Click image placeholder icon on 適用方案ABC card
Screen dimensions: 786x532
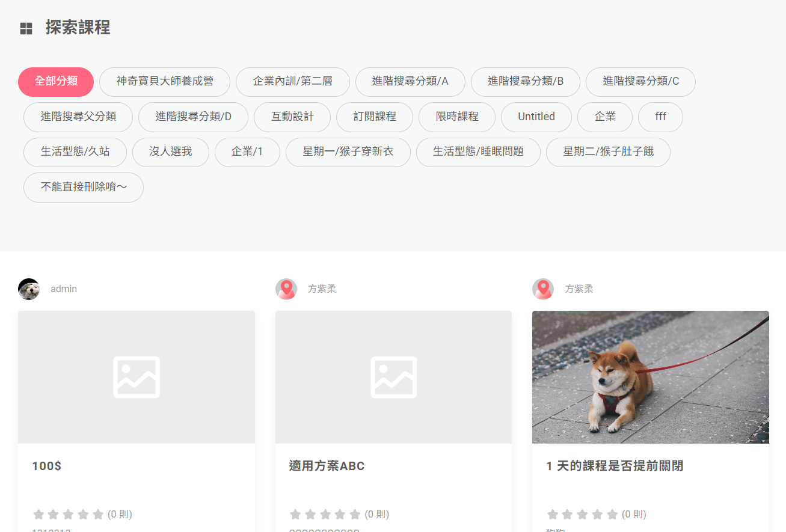[394, 378]
